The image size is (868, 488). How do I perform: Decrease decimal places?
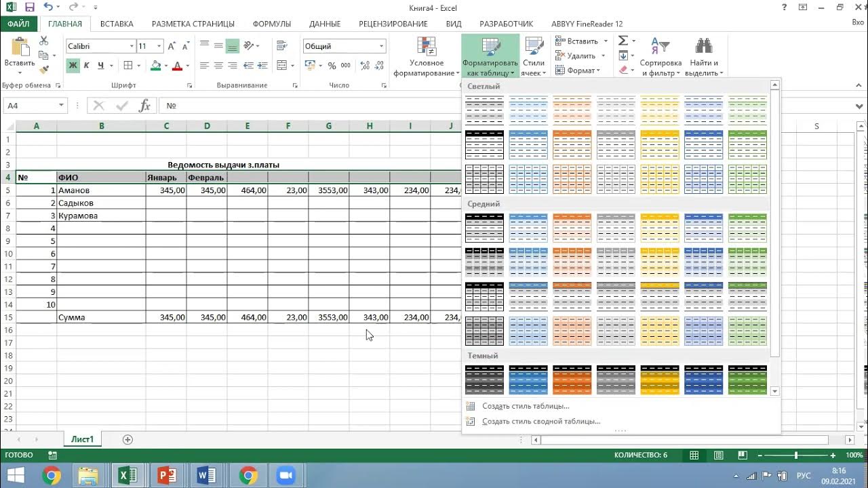point(380,66)
